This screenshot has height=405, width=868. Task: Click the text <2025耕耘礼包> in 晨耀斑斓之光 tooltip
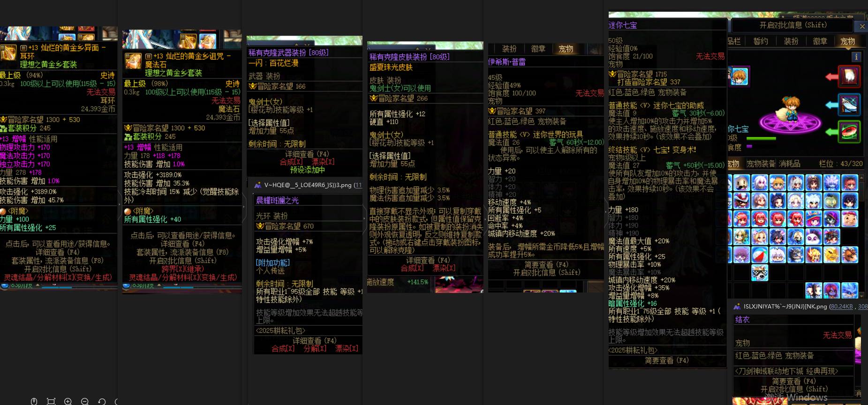point(280,330)
